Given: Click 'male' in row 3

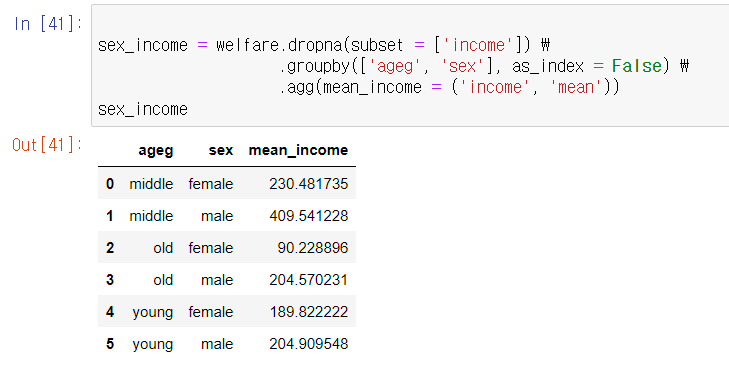Looking at the screenshot, I should (217, 280).
